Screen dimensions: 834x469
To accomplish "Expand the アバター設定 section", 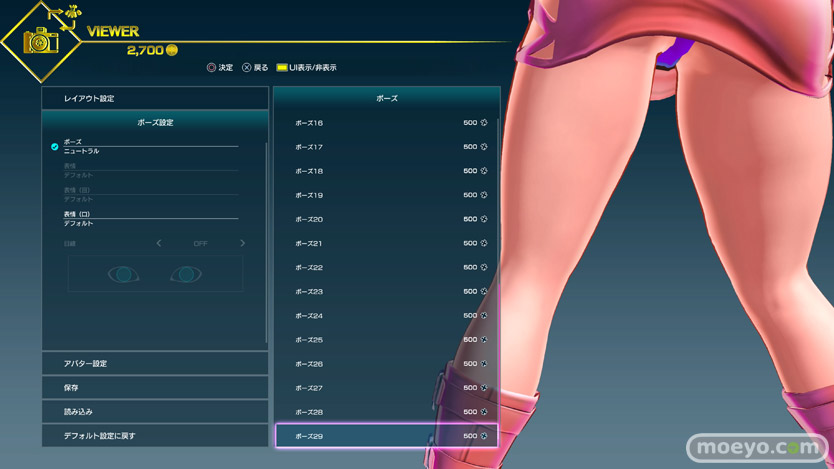I will point(155,363).
